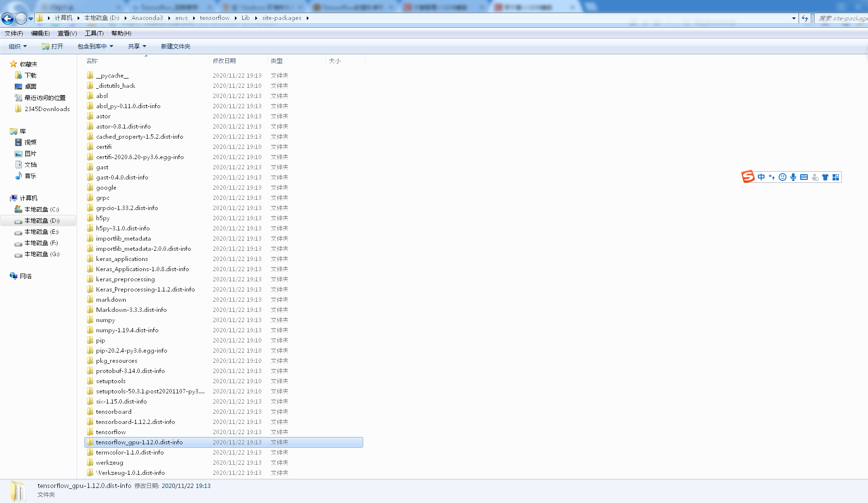Select the __pycache__ folder
This screenshot has width=868, height=503.
[x=113, y=76]
